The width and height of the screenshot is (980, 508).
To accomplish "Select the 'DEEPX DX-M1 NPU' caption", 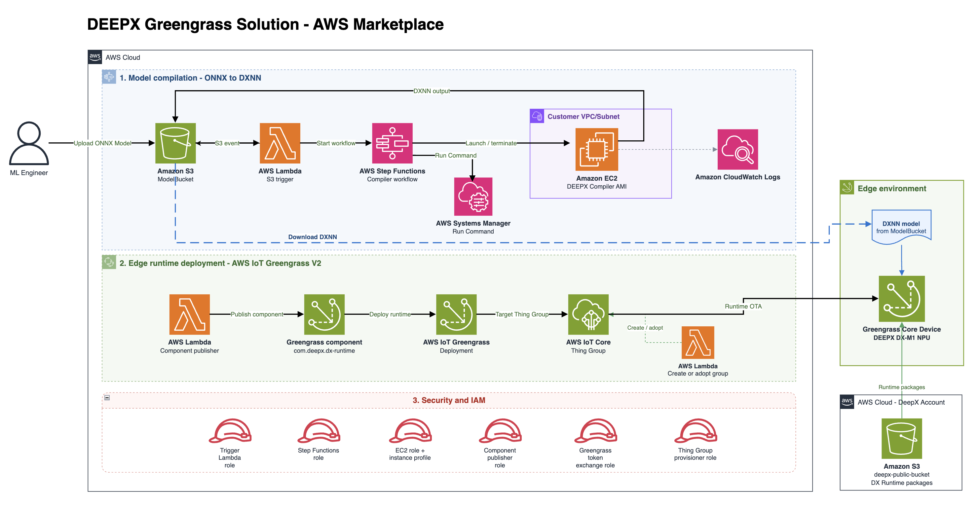I will point(901,337).
